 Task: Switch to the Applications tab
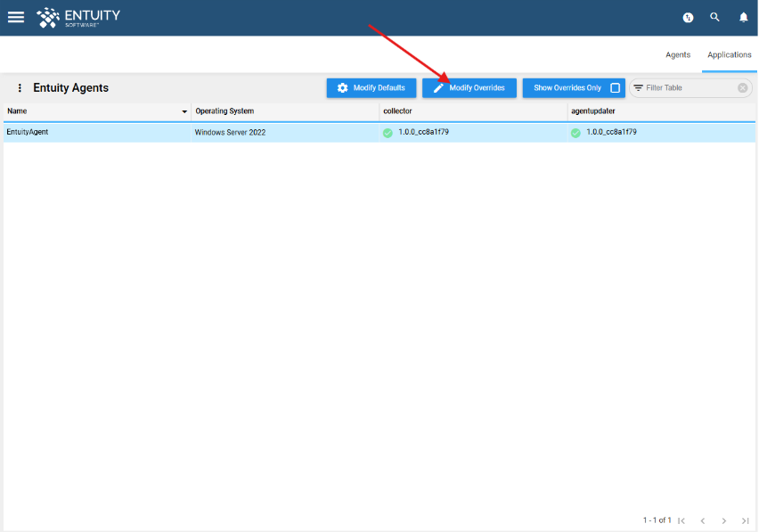tap(730, 54)
